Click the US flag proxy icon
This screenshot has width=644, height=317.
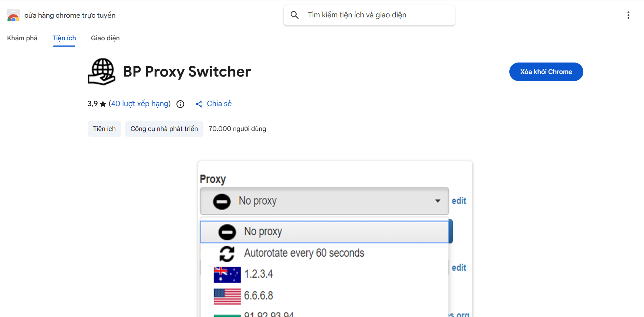click(x=227, y=296)
